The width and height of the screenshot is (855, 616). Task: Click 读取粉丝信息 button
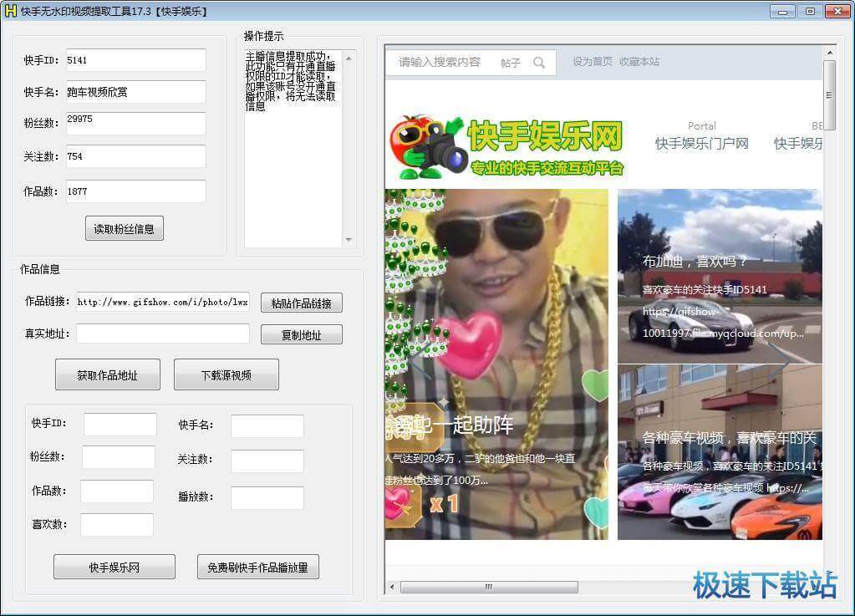coord(125,229)
